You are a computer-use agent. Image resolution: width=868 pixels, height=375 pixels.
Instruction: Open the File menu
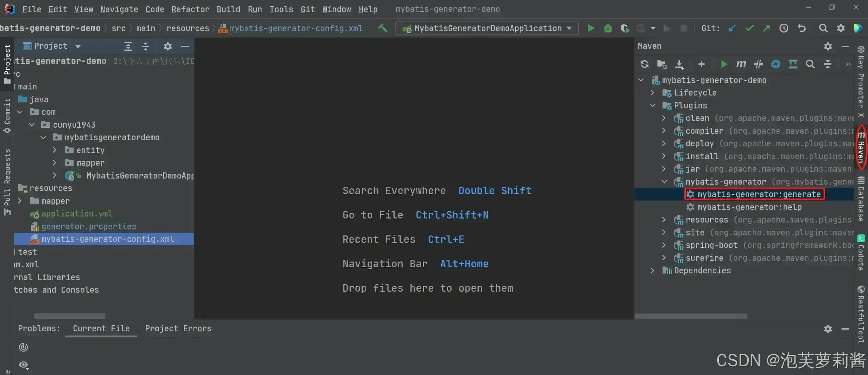[x=32, y=9]
